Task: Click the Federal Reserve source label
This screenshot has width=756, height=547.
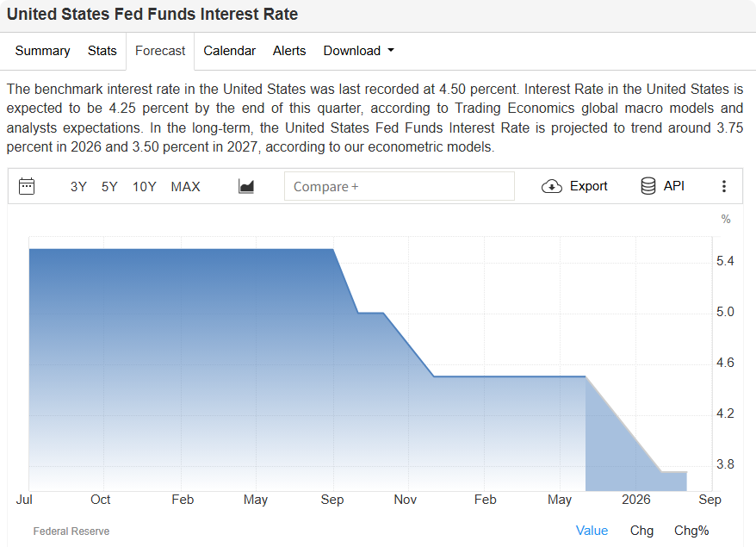Action: 71,531
